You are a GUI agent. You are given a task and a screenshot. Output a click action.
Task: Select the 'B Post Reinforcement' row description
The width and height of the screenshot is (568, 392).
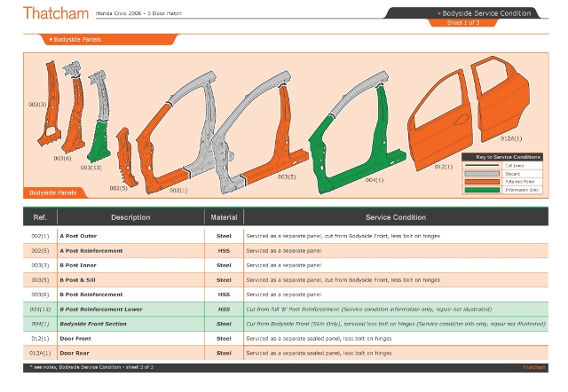click(91, 294)
